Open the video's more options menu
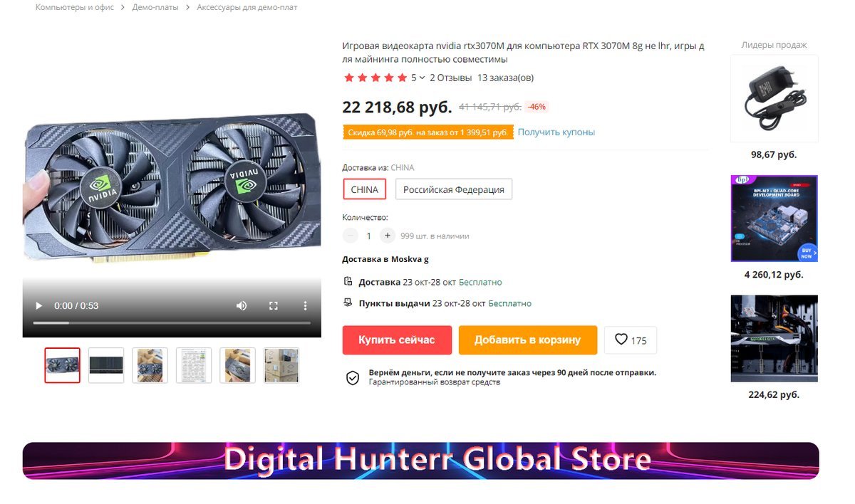 305,305
